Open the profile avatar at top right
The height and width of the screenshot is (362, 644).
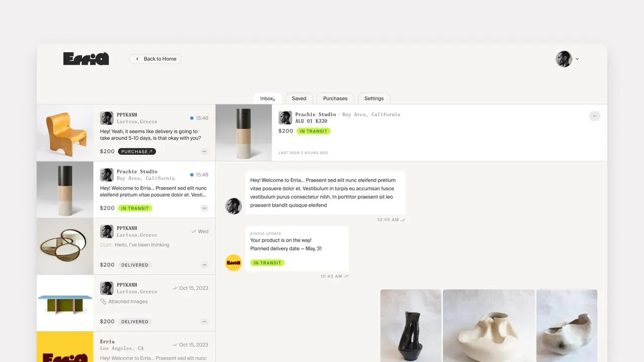pos(563,59)
